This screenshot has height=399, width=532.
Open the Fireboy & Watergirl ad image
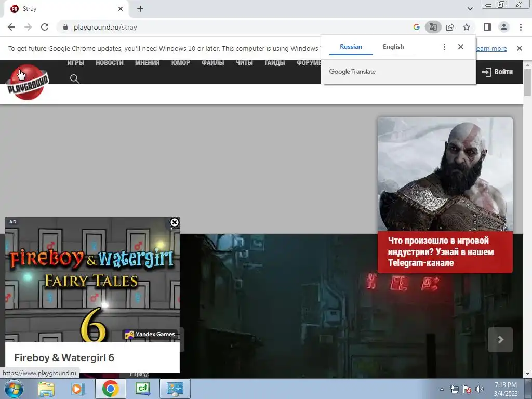pyautogui.click(x=92, y=279)
